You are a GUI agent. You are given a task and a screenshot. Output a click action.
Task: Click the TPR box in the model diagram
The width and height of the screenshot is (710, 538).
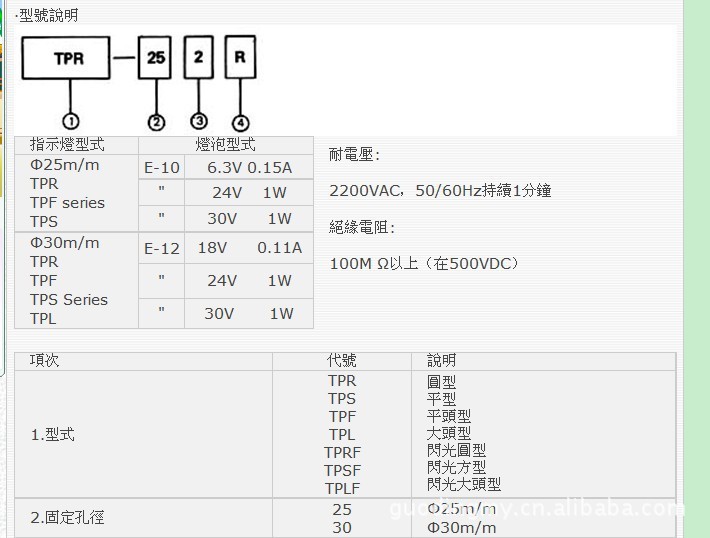[x=66, y=59]
